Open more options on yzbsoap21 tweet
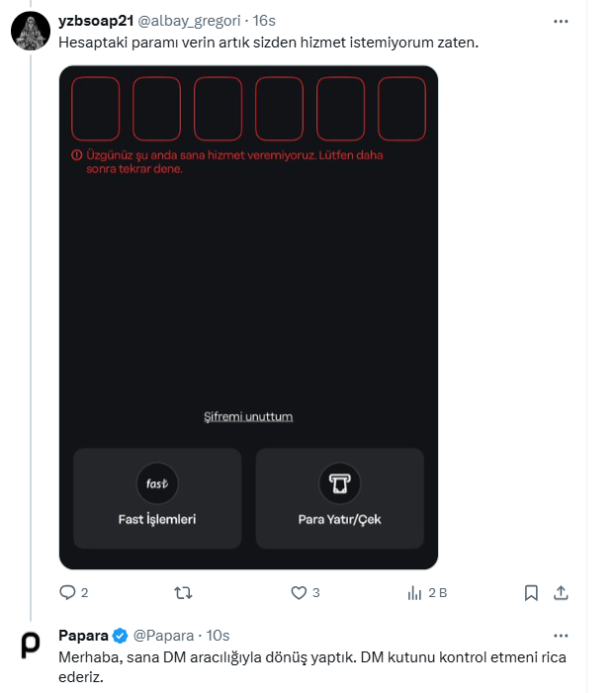The image size is (616, 693). coord(561,21)
